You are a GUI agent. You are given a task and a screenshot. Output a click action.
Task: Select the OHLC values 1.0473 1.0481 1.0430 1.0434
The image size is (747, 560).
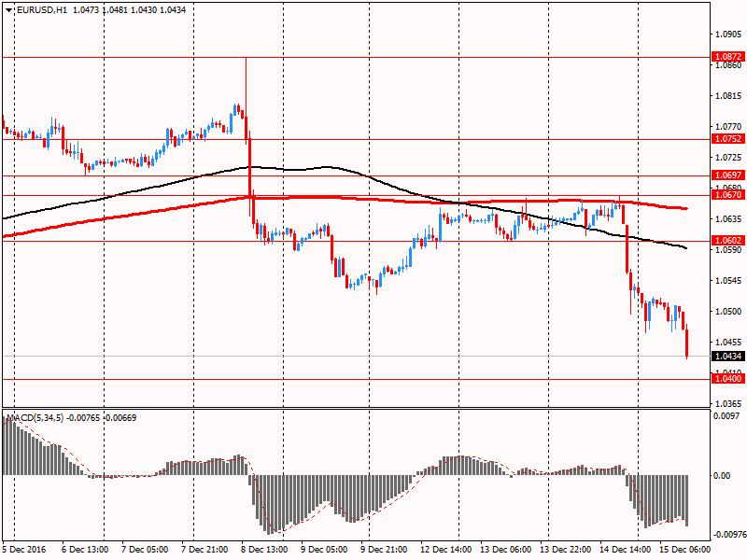[x=130, y=10]
